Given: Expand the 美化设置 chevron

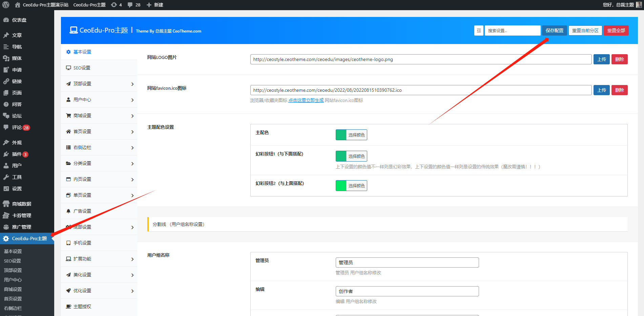Looking at the screenshot, I should point(132,275).
